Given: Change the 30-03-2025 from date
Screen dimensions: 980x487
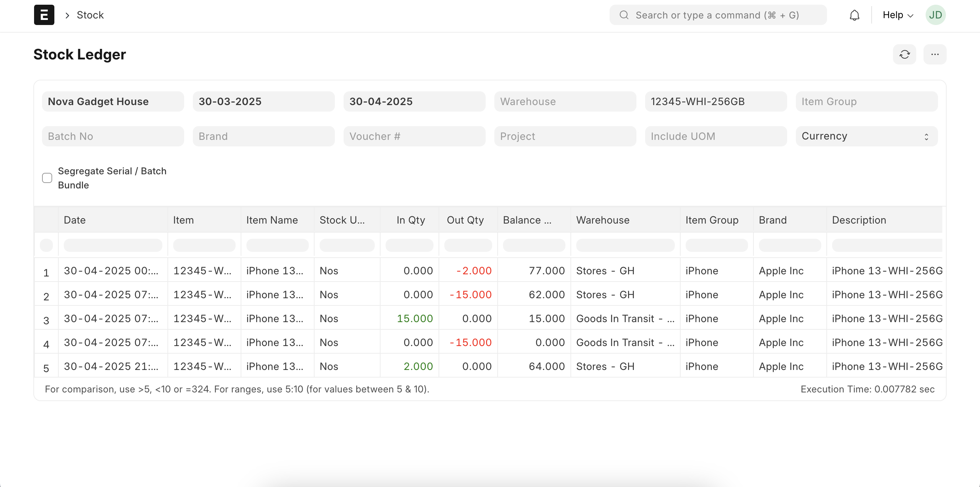Looking at the screenshot, I should 263,101.
